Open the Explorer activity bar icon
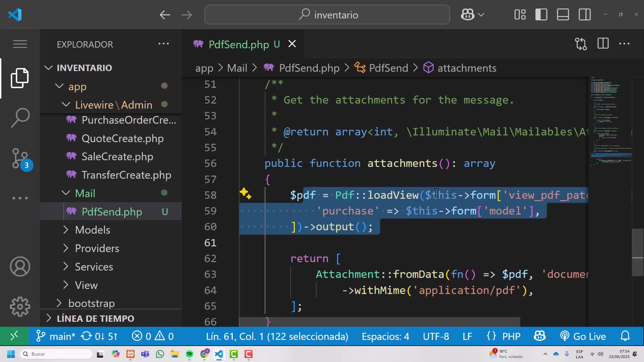 coord(20,78)
